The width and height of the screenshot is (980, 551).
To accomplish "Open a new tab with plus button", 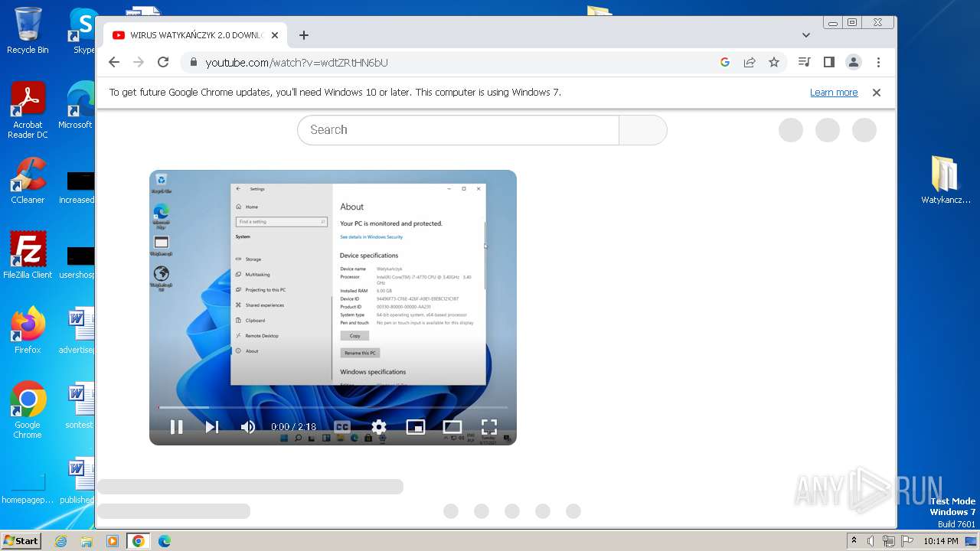I will (304, 35).
